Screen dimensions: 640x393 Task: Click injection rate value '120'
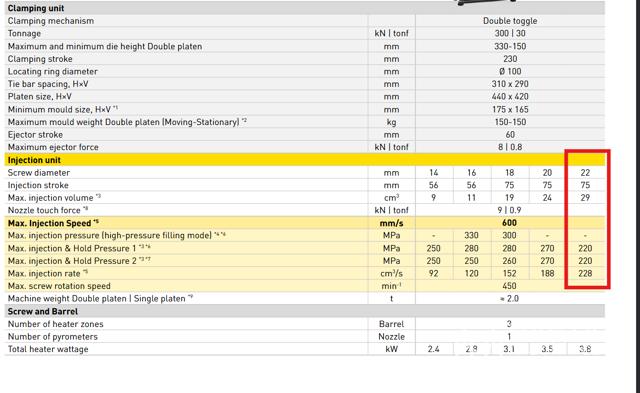point(471,273)
